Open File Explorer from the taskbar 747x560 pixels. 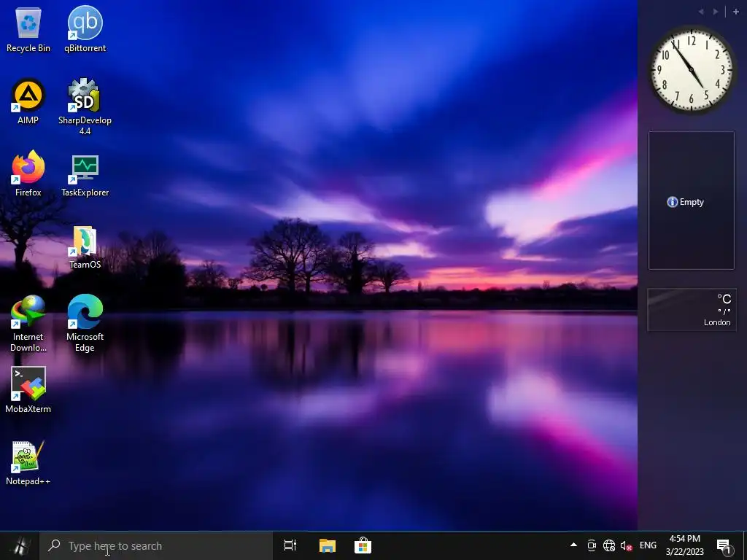328,545
